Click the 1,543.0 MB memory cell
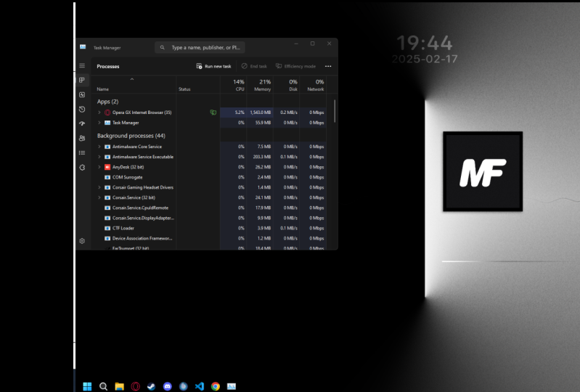The width and height of the screenshot is (580, 392). click(260, 113)
